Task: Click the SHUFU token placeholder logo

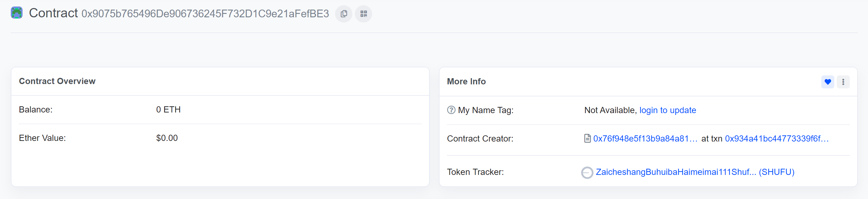Action: [x=587, y=172]
